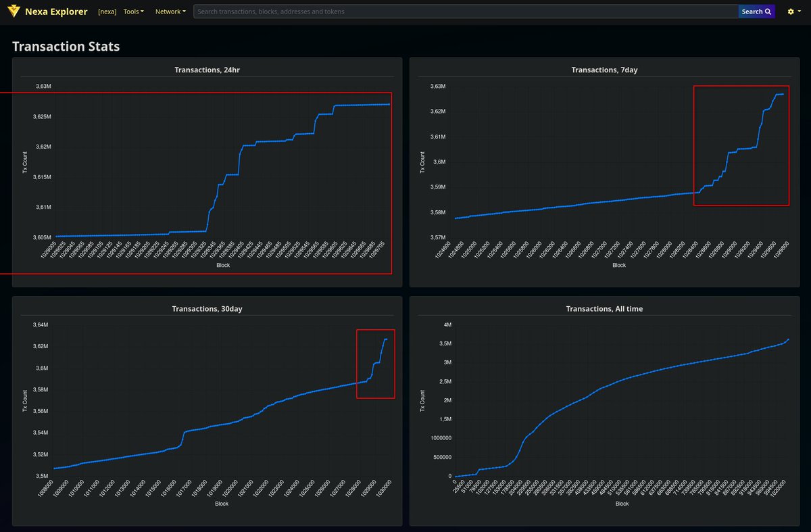
Task: Click '3,54M' on the 30day chart axis
Action: click(x=41, y=433)
